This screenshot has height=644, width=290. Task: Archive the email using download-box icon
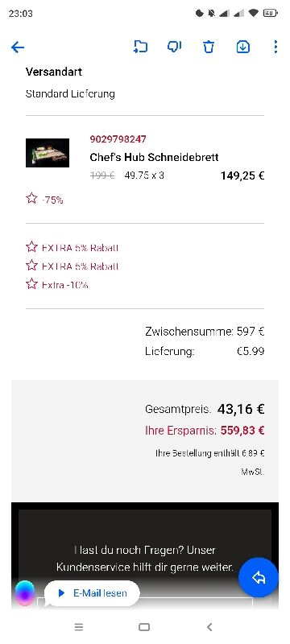coord(242,47)
